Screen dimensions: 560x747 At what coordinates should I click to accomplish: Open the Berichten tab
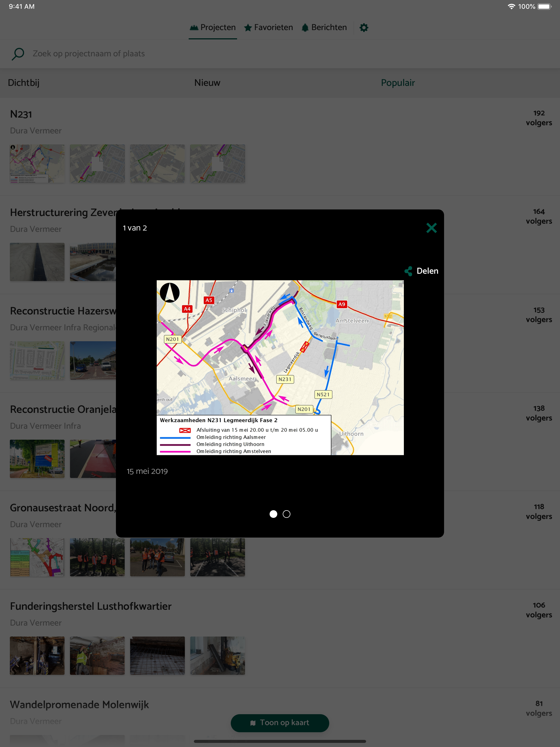click(324, 27)
